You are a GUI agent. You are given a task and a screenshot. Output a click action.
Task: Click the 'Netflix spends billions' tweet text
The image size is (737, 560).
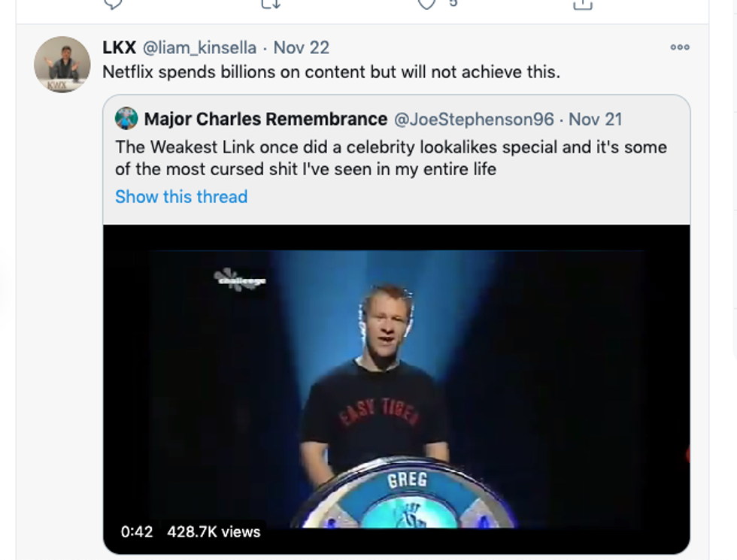331,72
